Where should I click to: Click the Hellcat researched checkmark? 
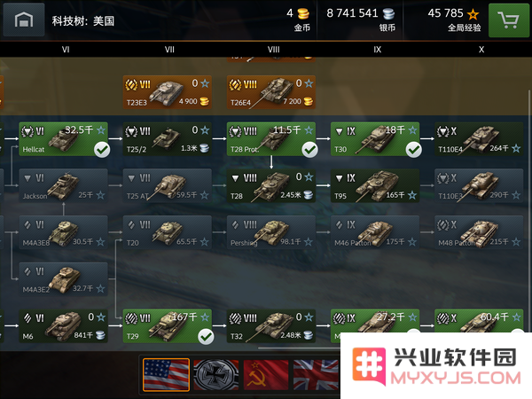(x=102, y=150)
